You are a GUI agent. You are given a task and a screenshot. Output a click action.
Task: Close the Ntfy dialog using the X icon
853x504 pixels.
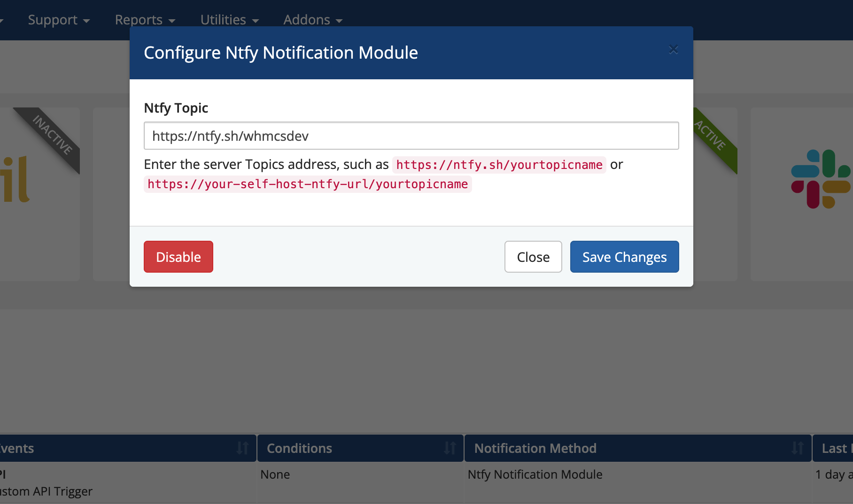[674, 49]
